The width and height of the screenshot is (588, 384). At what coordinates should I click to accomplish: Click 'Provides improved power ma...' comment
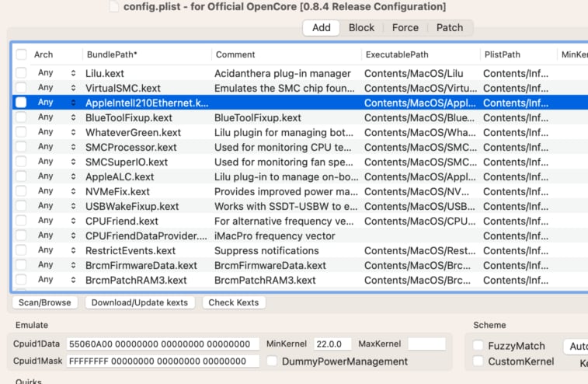coord(286,191)
